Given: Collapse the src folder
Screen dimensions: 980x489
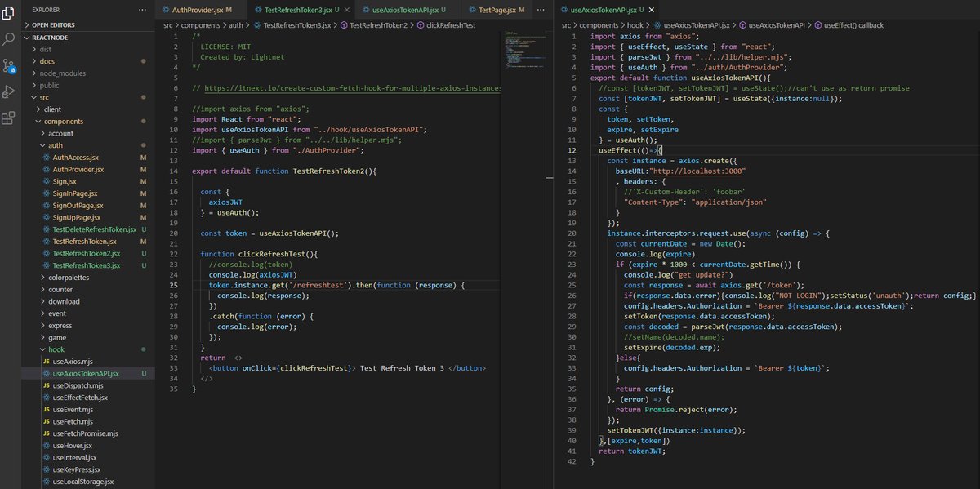Looking at the screenshot, I should coord(88,97).
